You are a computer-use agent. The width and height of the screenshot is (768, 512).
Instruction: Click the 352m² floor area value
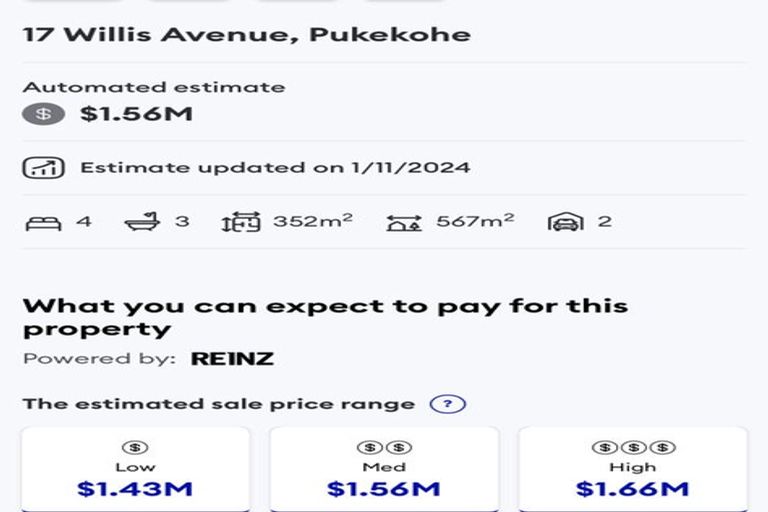pyautogui.click(x=313, y=221)
